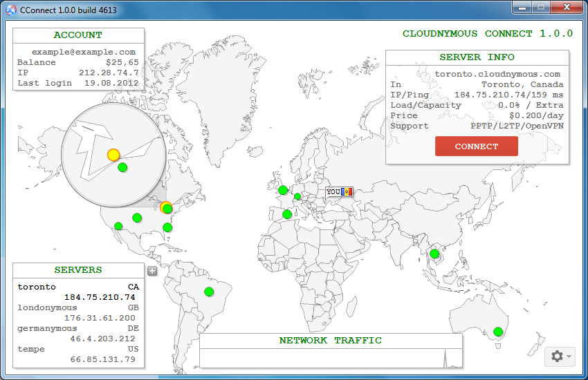Click the red CONNECT button
The width and height of the screenshot is (588, 380).
point(476,146)
